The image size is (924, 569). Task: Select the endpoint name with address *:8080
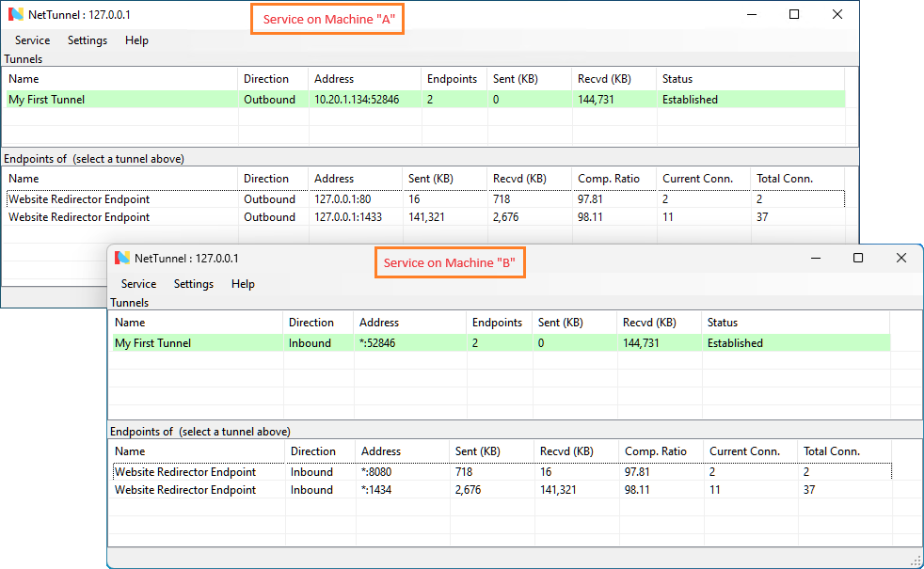tap(185, 472)
